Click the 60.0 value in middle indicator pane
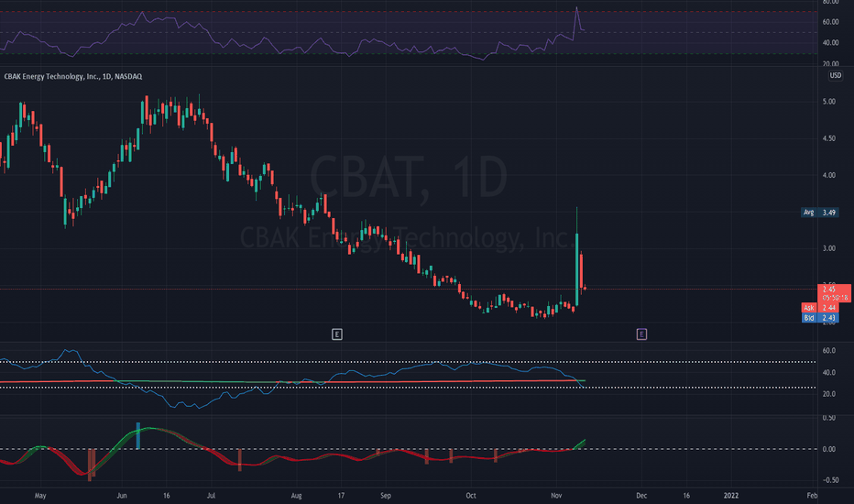 click(829, 350)
